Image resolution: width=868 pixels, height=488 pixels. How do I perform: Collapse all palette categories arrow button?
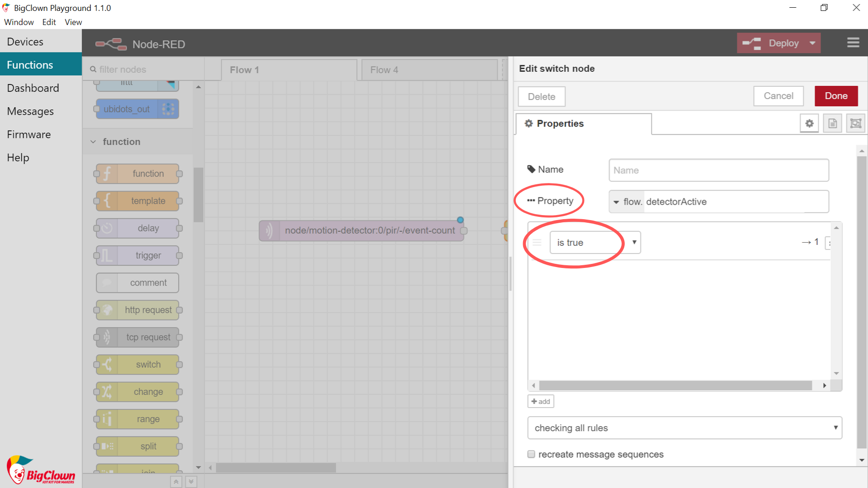(176, 482)
